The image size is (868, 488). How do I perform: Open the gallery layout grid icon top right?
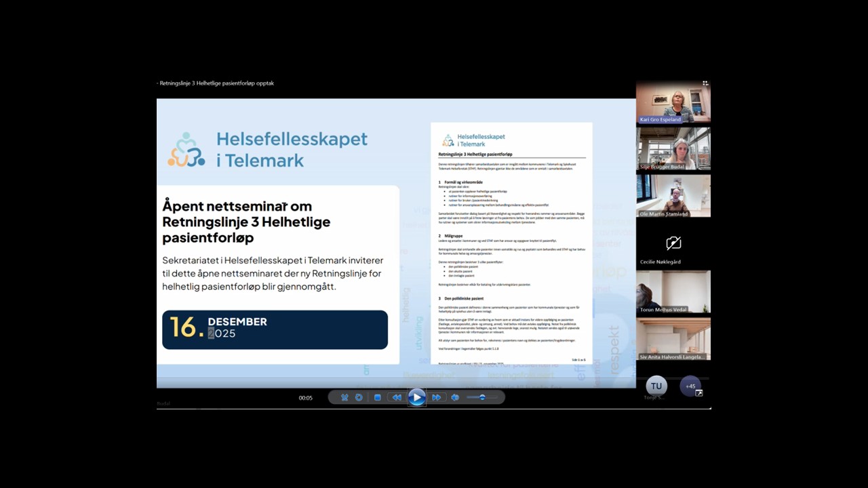pyautogui.click(x=705, y=83)
